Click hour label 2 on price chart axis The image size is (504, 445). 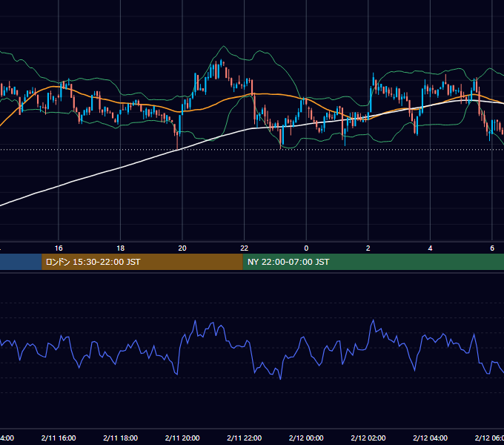point(368,248)
